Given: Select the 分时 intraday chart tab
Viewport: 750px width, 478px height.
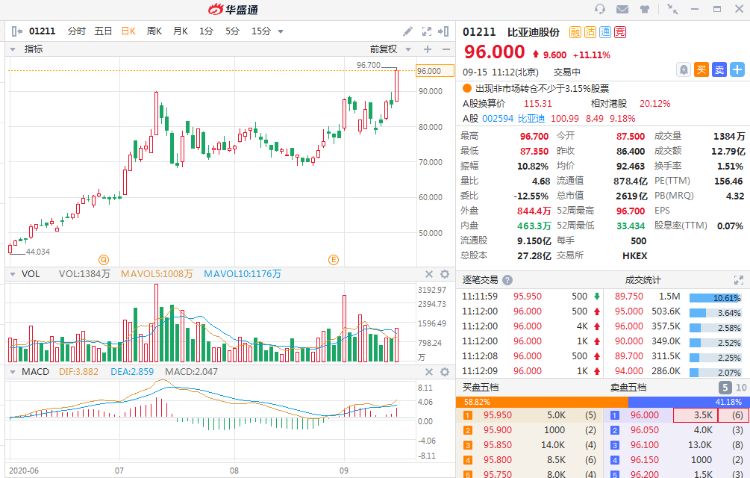Looking at the screenshot, I should (x=77, y=31).
